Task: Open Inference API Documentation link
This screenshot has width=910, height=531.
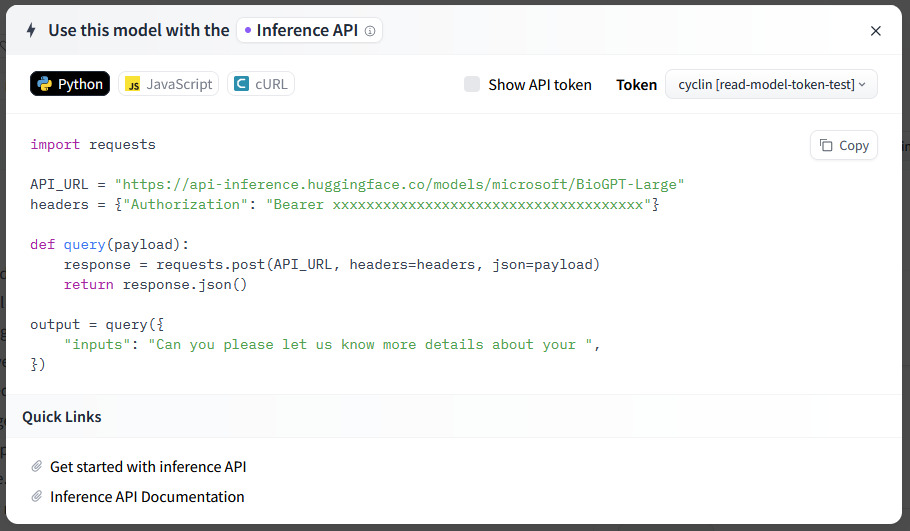Action: (x=147, y=497)
